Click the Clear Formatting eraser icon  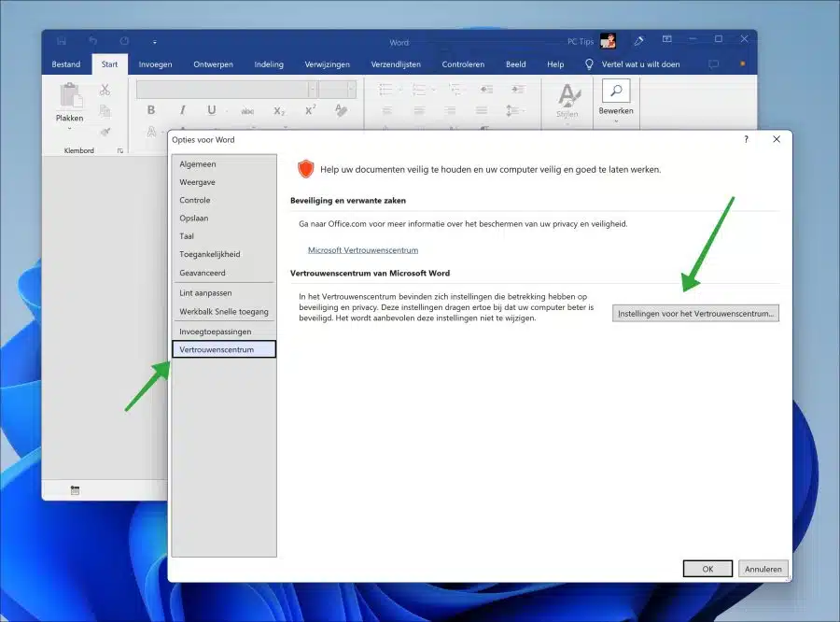point(341,110)
